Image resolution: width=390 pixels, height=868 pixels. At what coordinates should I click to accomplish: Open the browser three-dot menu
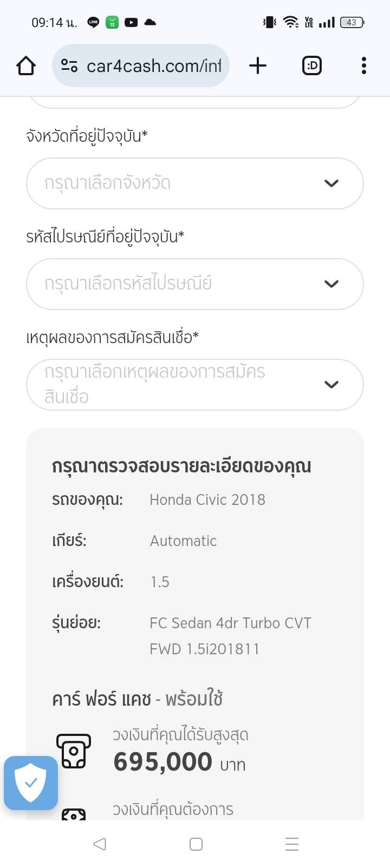(x=363, y=66)
